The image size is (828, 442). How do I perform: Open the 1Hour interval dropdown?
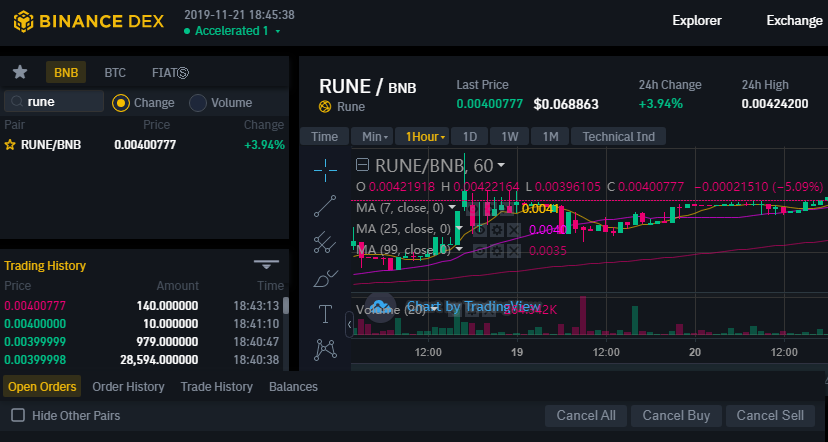(422, 137)
